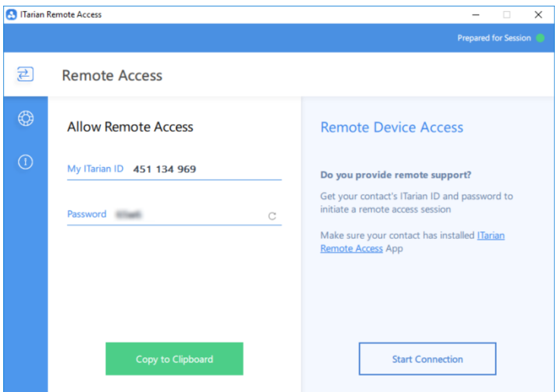Image resolution: width=558 pixels, height=392 pixels.
Task: Click the My ITarian ID label
Action: [x=95, y=169]
